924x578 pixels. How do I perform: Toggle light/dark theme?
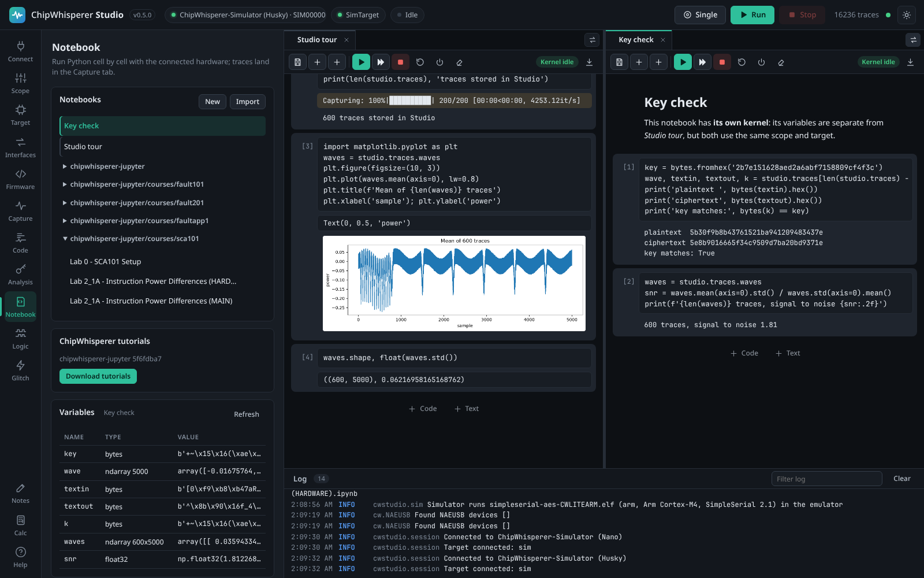[x=907, y=15]
